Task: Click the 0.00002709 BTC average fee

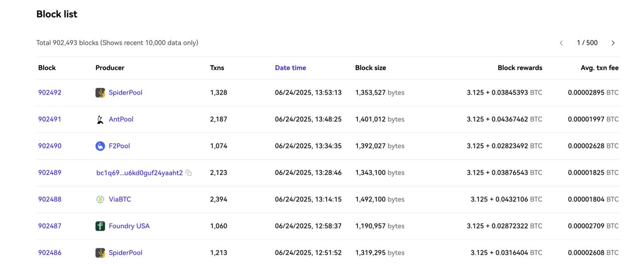Action: tap(593, 226)
